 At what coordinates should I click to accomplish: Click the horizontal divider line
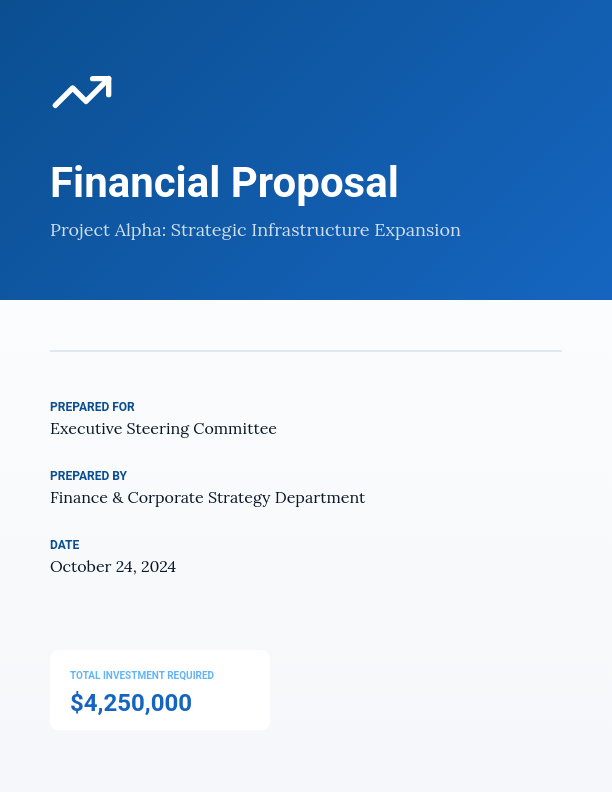[x=306, y=351]
